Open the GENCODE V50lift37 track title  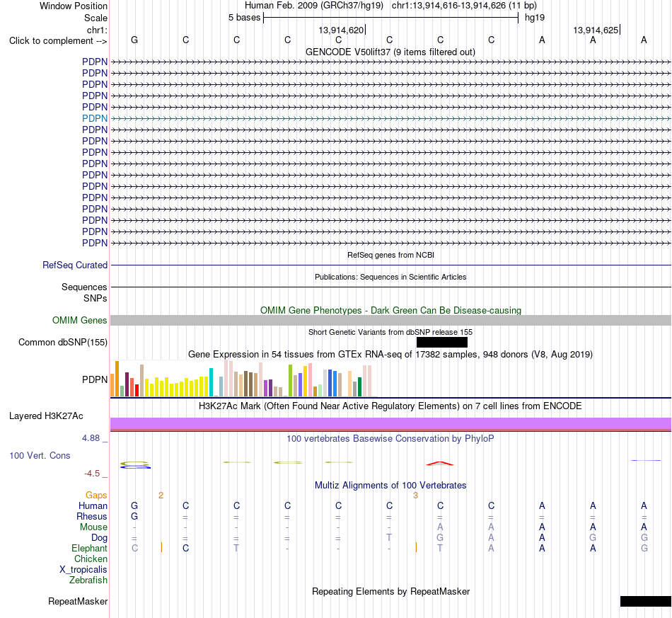pos(390,52)
